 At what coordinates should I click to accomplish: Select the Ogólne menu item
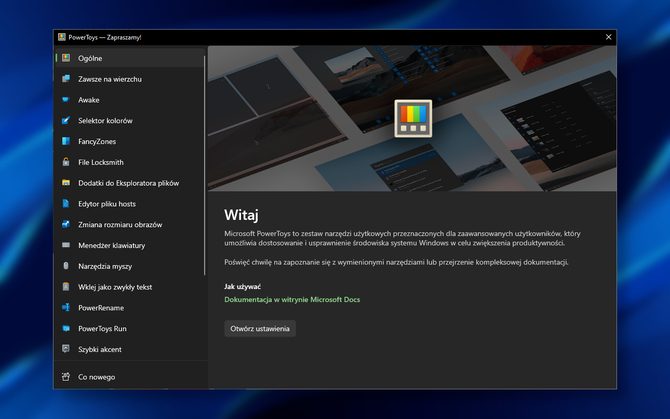[x=130, y=58]
